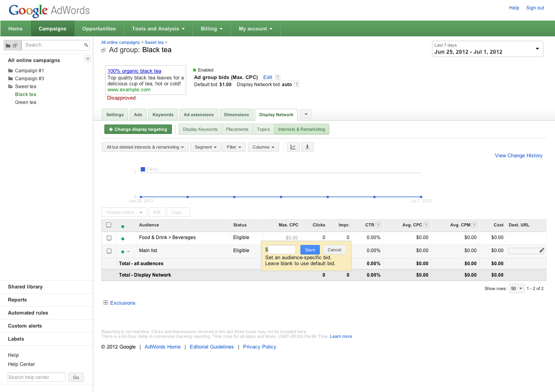Image resolution: width=555 pixels, height=392 pixels.
Task: Toggle the select-all checkbox in table header
Action: pos(109,225)
